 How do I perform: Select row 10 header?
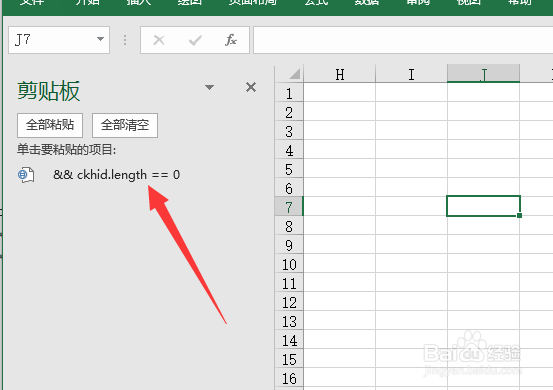pyautogui.click(x=289, y=264)
